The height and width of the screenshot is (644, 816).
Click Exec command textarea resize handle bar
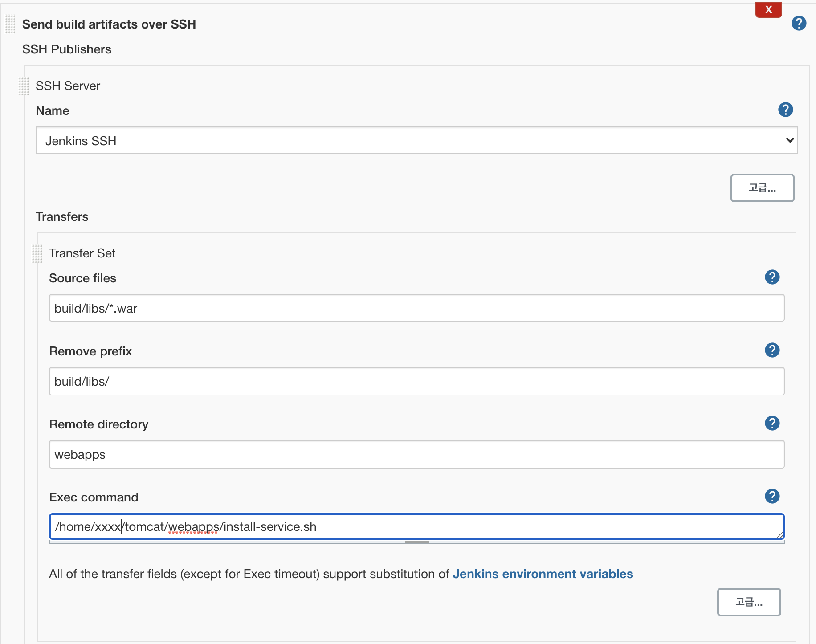(x=417, y=542)
